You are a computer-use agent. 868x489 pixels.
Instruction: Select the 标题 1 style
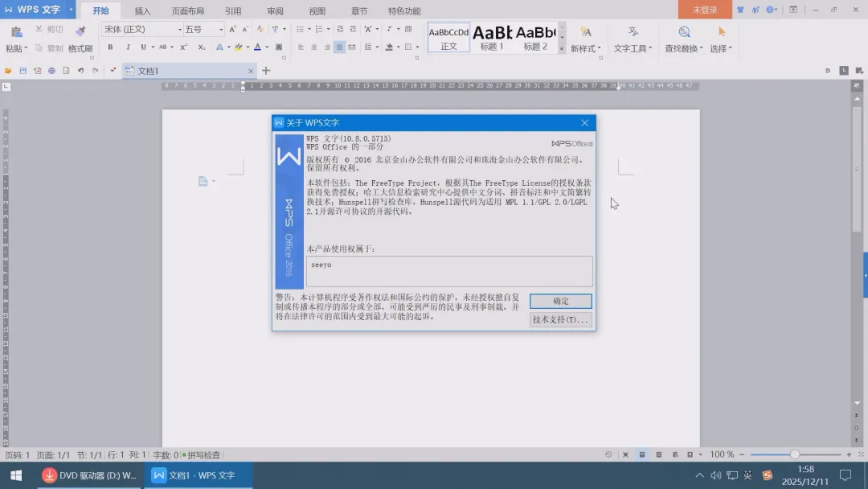point(492,39)
